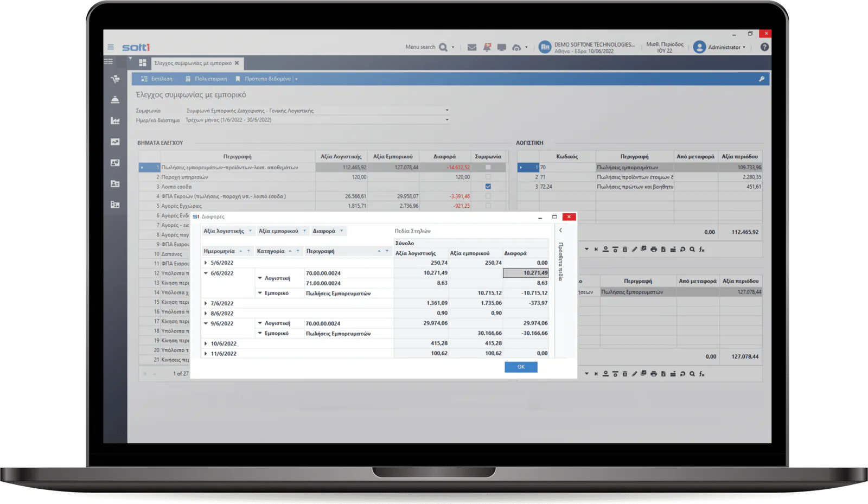This screenshot has width=868, height=504.
Task: Open the Administrator dropdown arrow
Action: (744, 47)
